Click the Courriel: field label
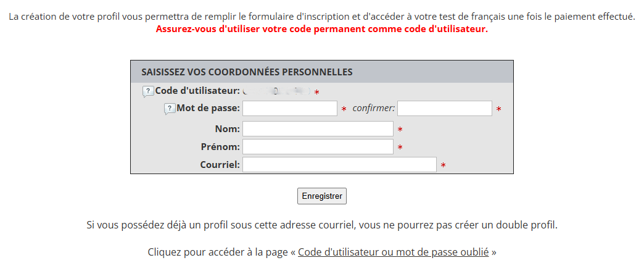This screenshot has height=276, width=644. coord(220,164)
